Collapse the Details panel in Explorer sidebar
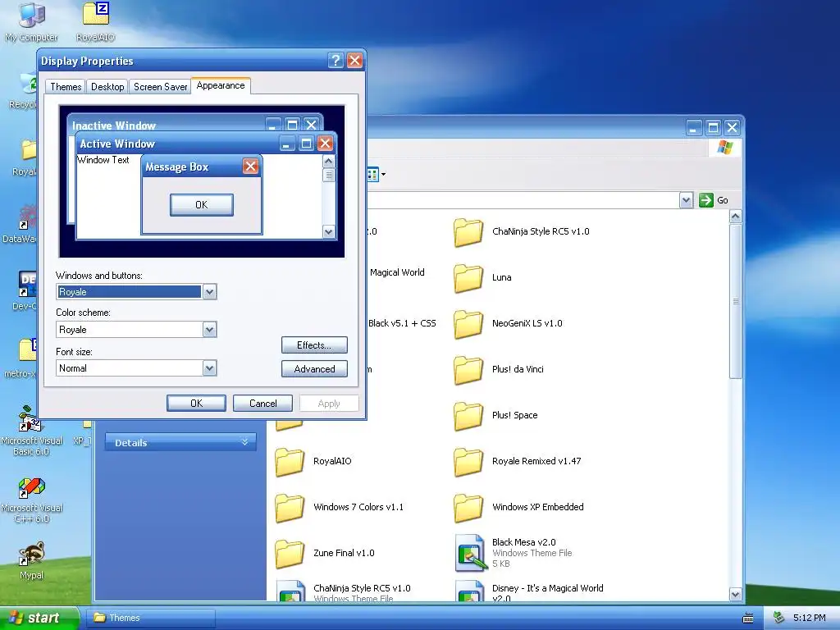The height and width of the screenshot is (630, 840). tap(244, 442)
